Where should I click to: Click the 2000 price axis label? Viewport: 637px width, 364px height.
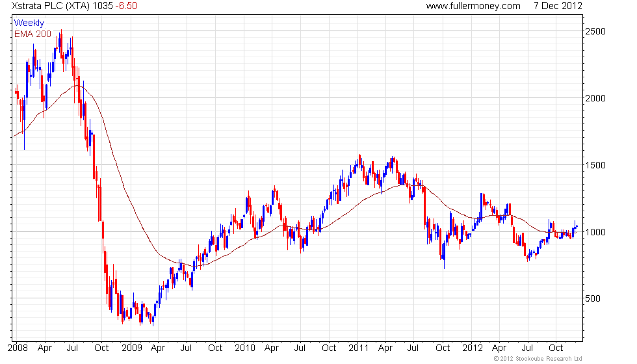(x=595, y=98)
